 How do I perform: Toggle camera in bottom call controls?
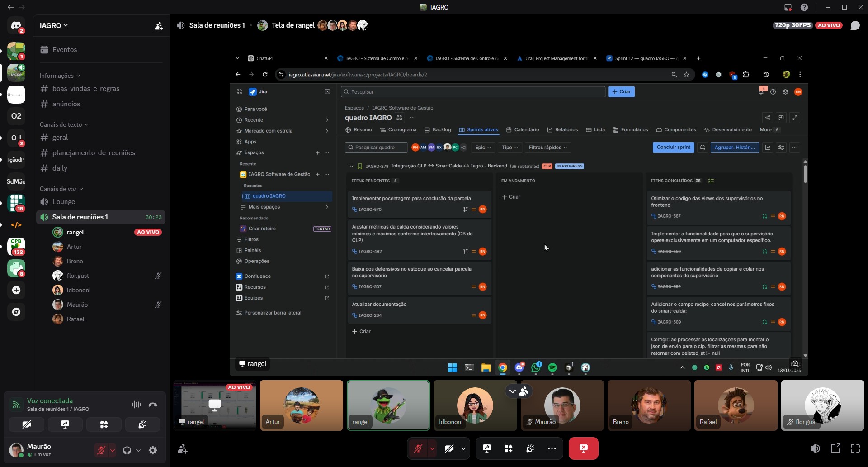(449, 448)
